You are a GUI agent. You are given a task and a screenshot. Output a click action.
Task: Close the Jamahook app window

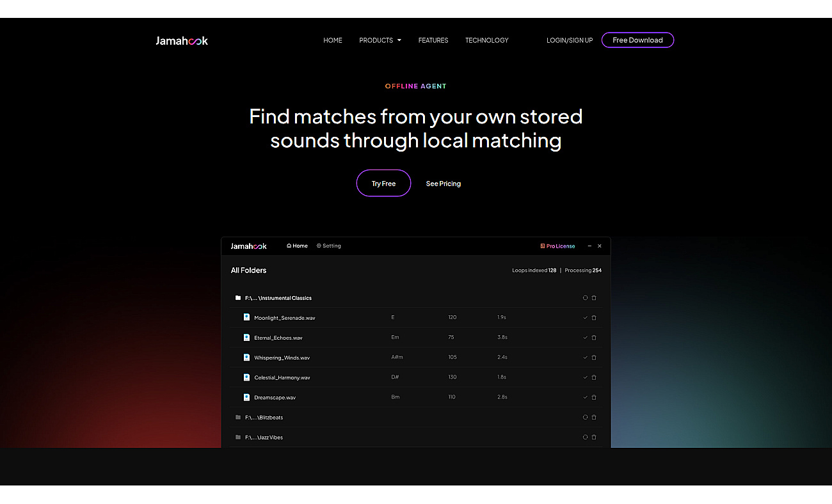(600, 246)
